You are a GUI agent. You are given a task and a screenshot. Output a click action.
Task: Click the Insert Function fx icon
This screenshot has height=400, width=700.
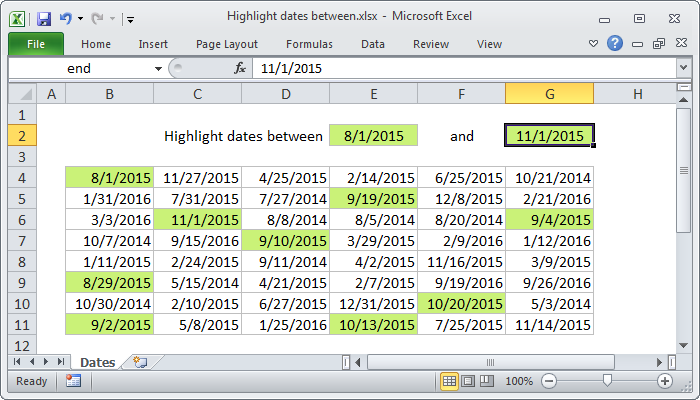pyautogui.click(x=240, y=69)
